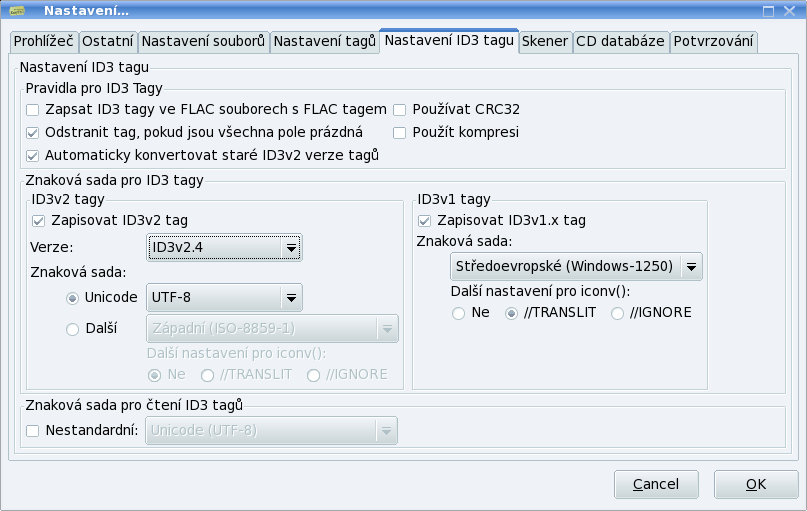Viewport: 807px width, 511px height.
Task: Uncheck Automaticky konvertovat staré ID3v2 verze tagů
Action: [x=34, y=155]
